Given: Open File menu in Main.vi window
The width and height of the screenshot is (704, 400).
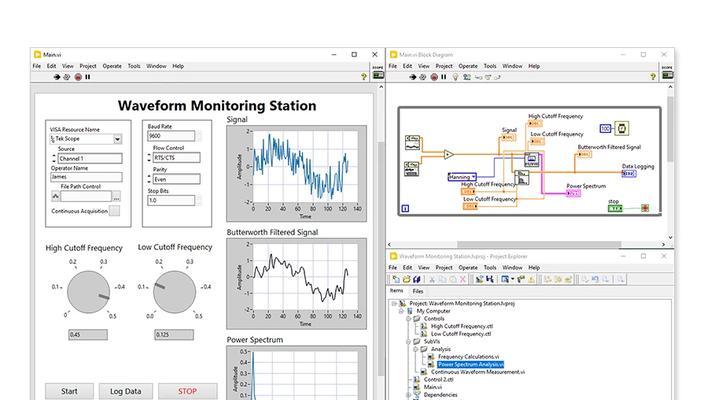Looking at the screenshot, I should 36,66.
